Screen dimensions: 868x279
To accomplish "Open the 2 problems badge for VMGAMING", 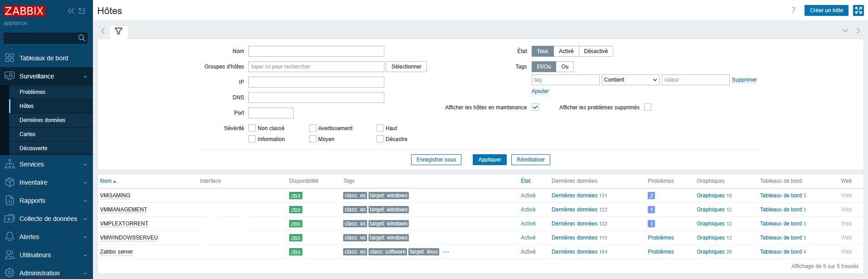I will coord(651,196).
